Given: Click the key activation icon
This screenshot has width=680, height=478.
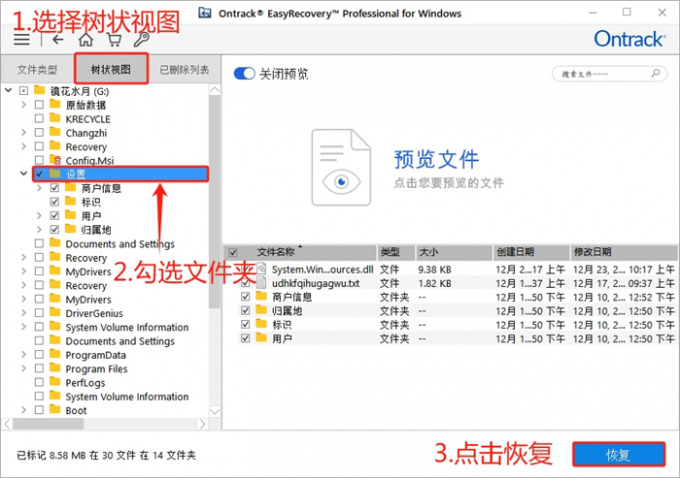Looking at the screenshot, I should click(141, 40).
